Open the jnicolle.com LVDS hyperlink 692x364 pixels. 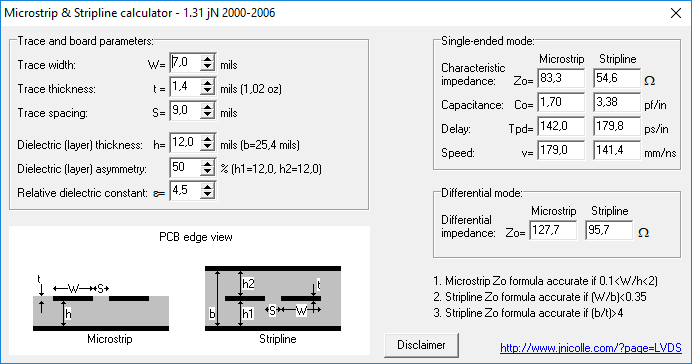click(x=591, y=348)
